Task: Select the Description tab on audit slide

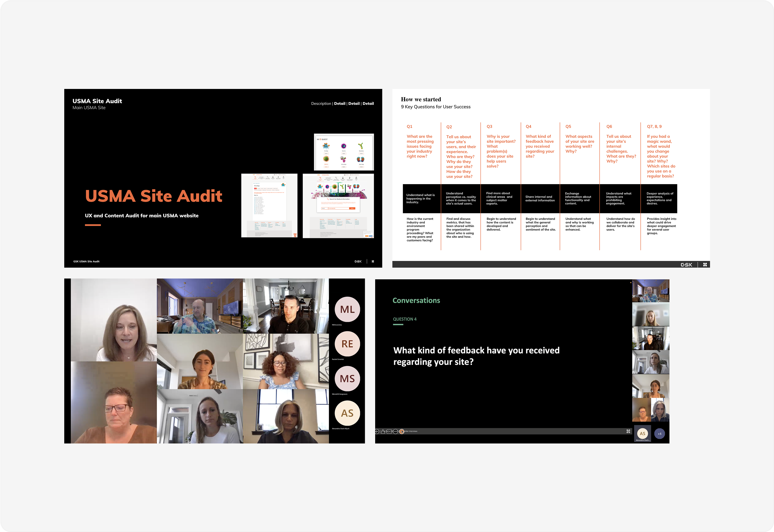Action: pos(321,104)
